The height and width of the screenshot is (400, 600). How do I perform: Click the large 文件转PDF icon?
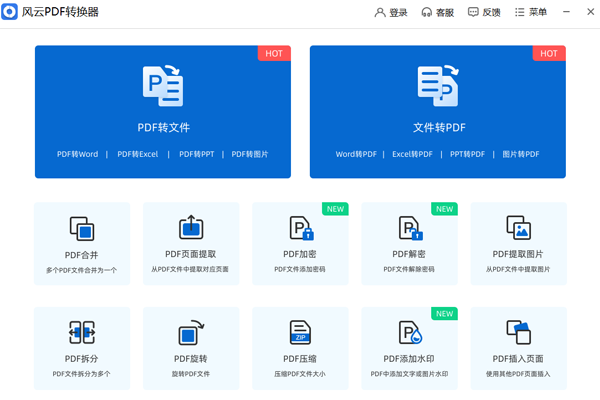(437, 86)
